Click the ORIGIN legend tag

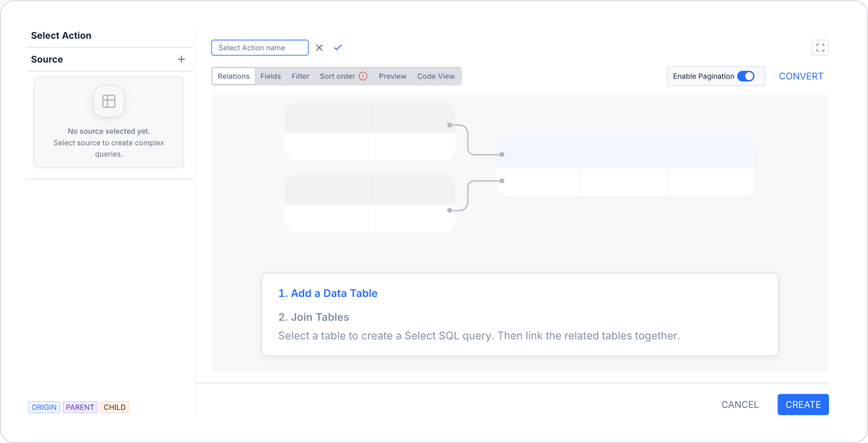(x=44, y=407)
